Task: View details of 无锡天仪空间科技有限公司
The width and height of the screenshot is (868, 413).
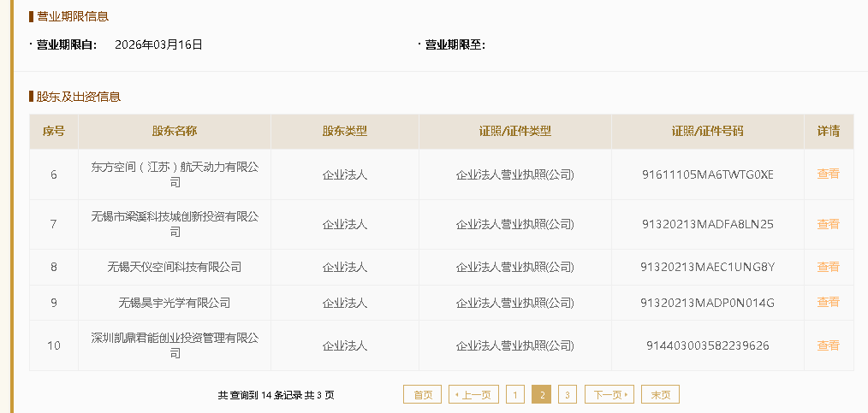Action: coord(828,267)
